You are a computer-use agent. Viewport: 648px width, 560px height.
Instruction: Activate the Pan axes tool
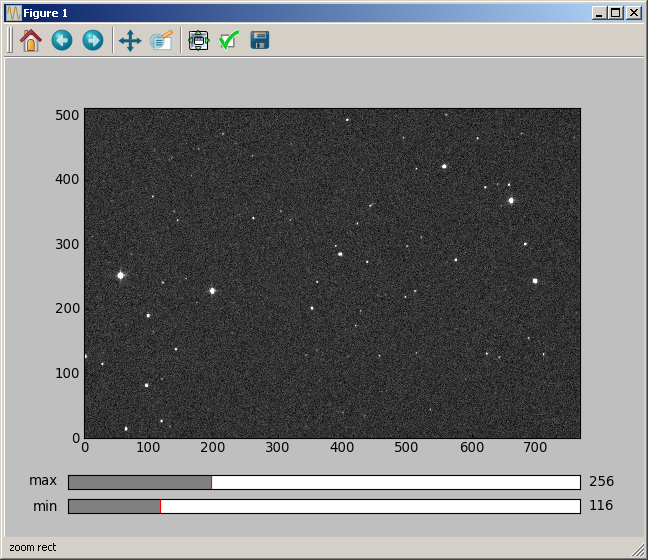coord(130,41)
